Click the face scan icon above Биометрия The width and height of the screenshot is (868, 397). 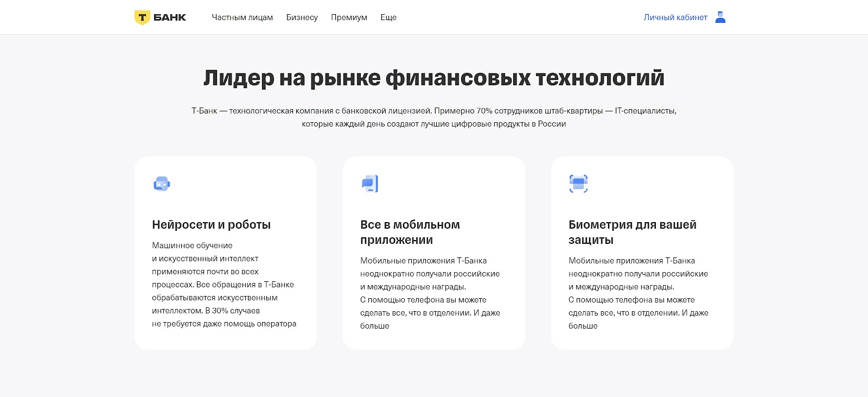click(x=578, y=184)
